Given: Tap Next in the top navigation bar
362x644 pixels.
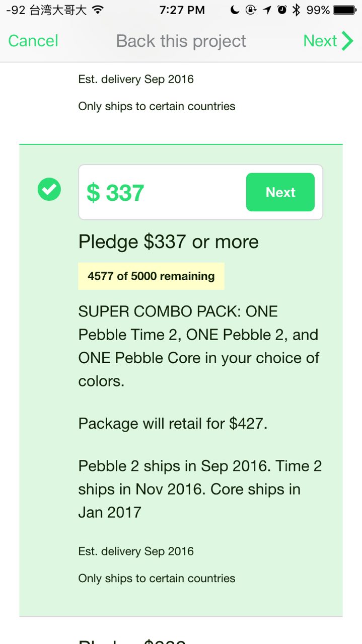Looking at the screenshot, I should tap(320, 41).
